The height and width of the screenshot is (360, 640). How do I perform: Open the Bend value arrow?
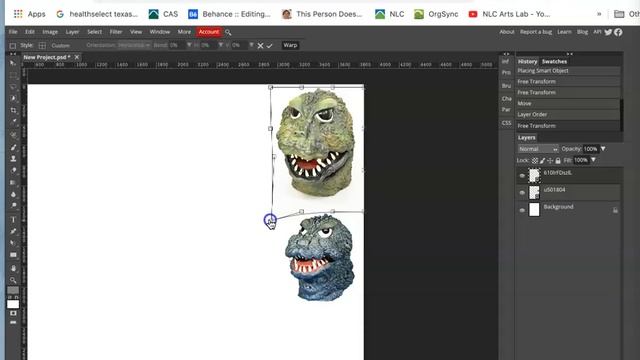click(189, 45)
